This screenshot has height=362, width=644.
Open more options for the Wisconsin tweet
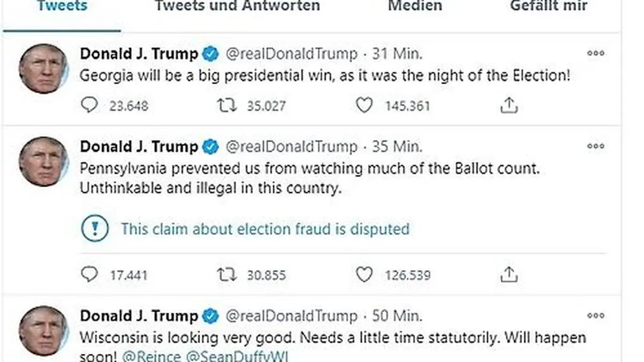(596, 316)
